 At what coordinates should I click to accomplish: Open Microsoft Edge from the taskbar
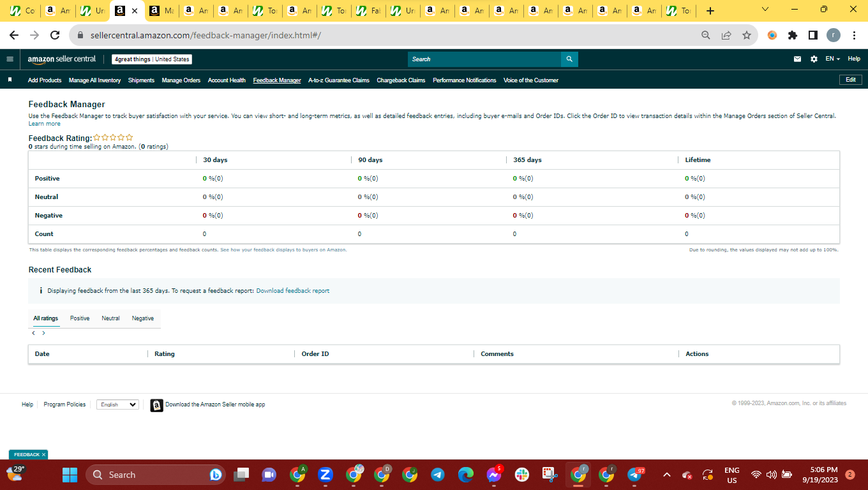466,475
